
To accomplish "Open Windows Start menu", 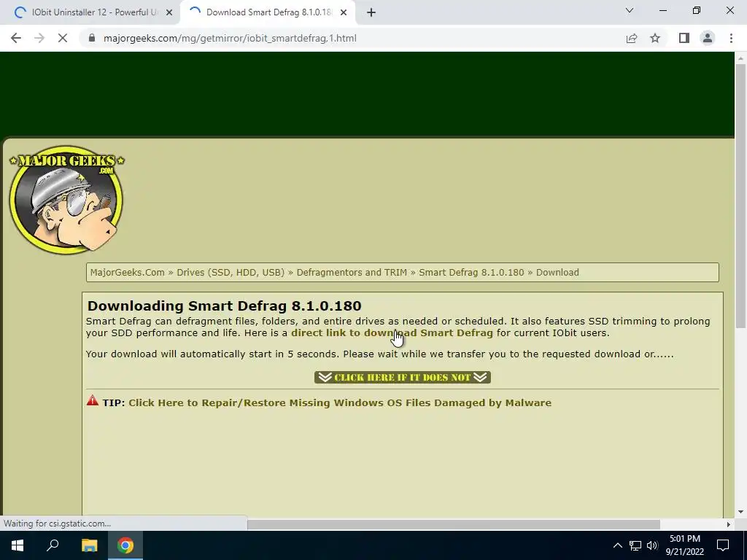I will (x=18, y=545).
